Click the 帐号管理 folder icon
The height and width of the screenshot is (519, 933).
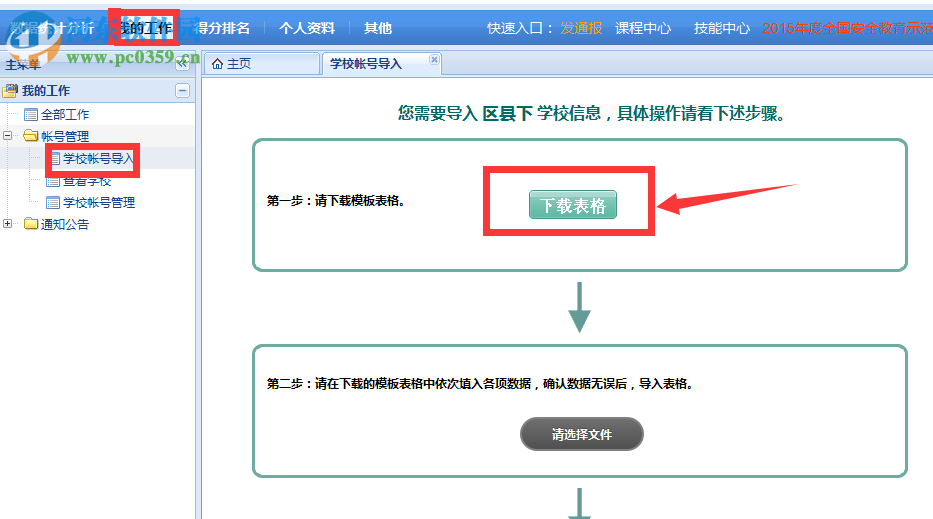[30, 136]
